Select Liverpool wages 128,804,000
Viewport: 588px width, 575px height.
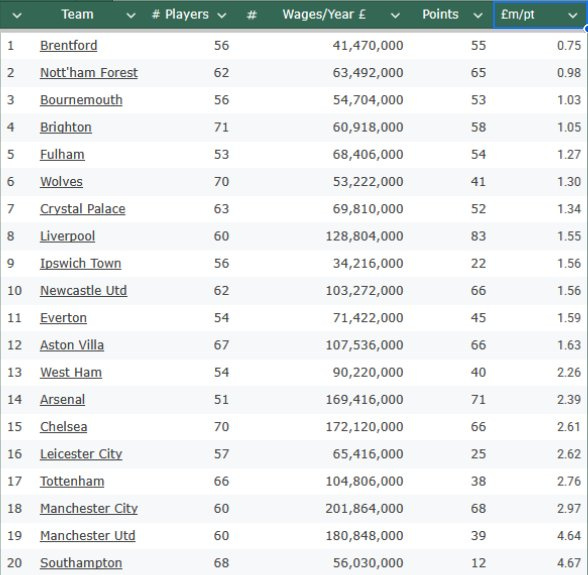coord(364,236)
